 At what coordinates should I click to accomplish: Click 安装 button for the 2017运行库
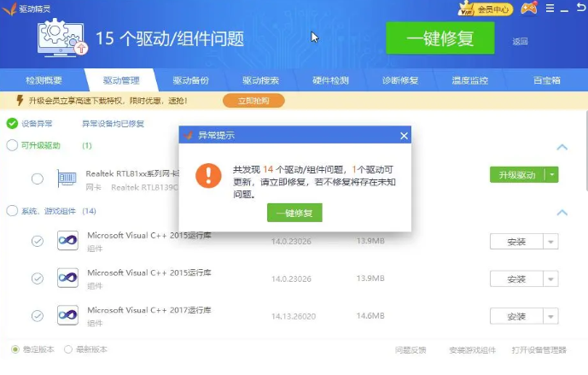pyautogui.click(x=516, y=316)
